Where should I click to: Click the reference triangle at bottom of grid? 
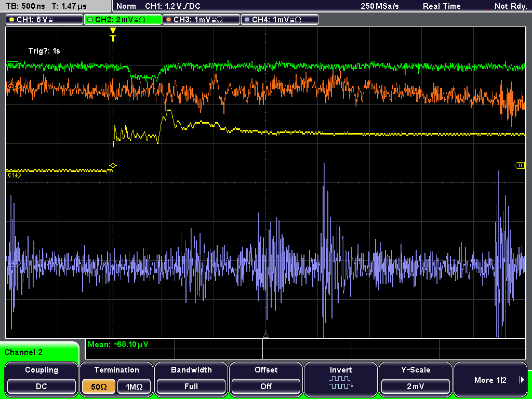click(265, 335)
